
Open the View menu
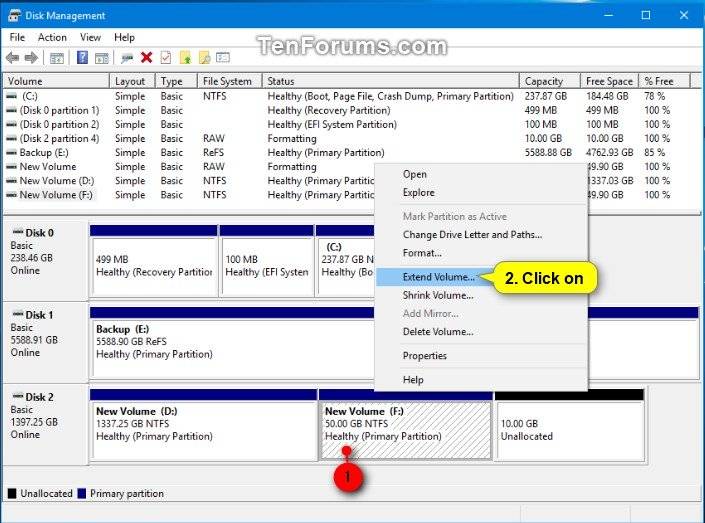coord(90,37)
